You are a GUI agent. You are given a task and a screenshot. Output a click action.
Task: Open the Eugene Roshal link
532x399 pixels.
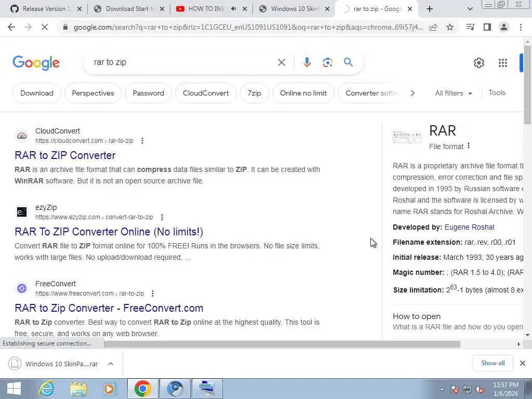469,227
